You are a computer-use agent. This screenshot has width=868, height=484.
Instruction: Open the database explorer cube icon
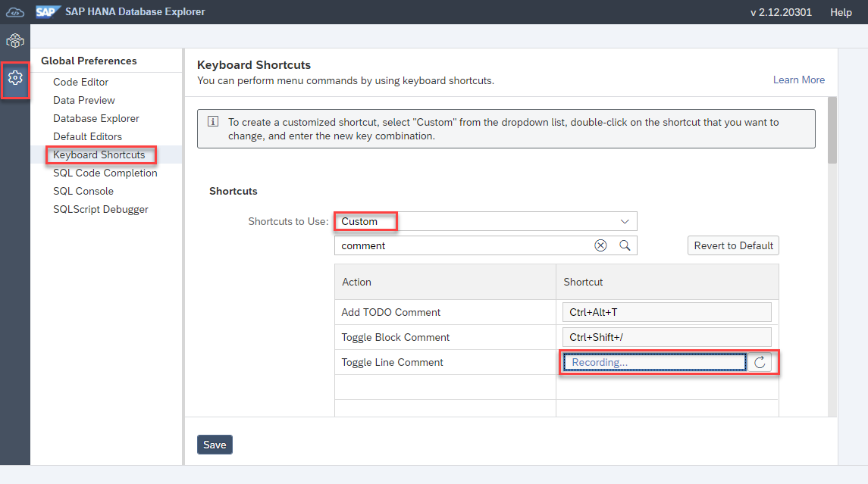click(x=15, y=41)
